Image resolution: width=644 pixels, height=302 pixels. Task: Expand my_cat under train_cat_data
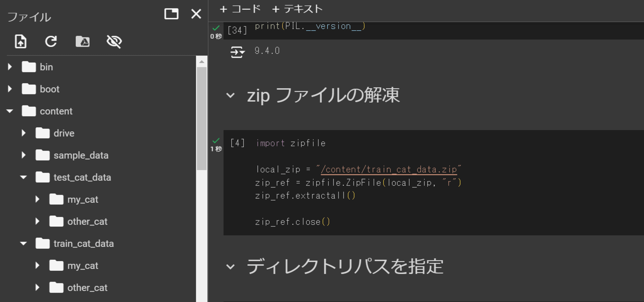coord(37,265)
